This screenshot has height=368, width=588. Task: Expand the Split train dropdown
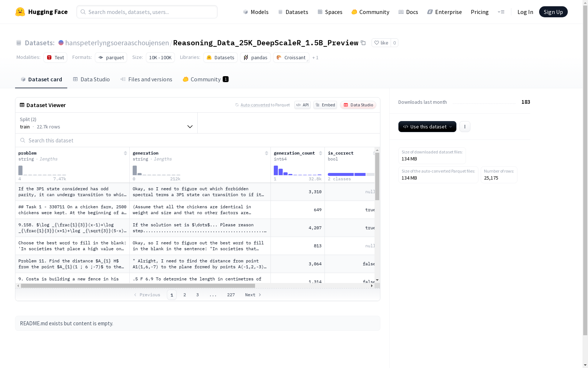click(107, 123)
